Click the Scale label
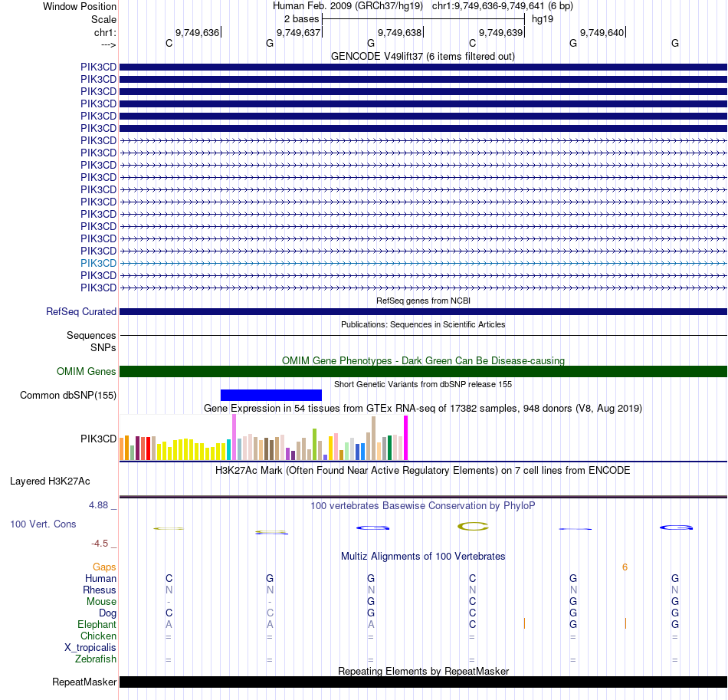Image resolution: width=728 pixels, height=700 pixels. pos(103,19)
